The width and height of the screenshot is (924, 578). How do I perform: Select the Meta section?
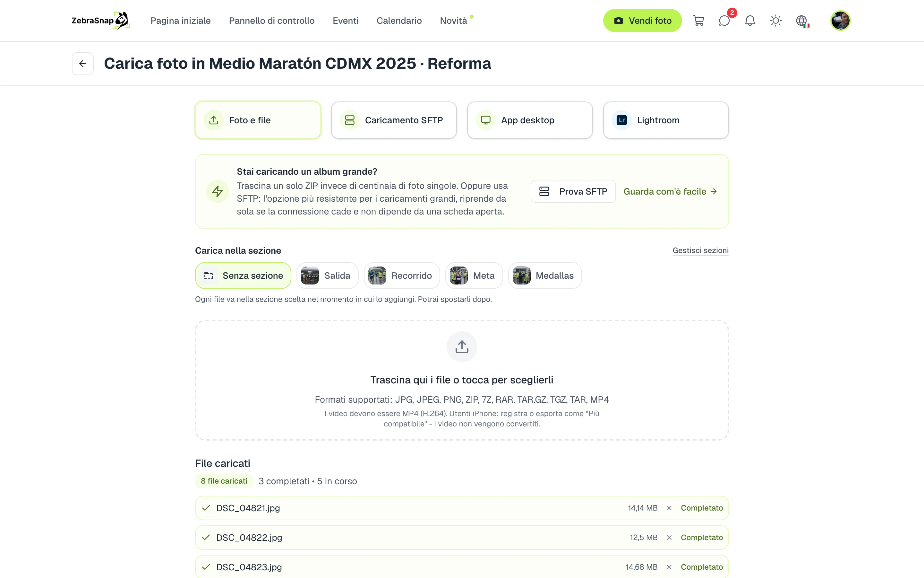(474, 276)
